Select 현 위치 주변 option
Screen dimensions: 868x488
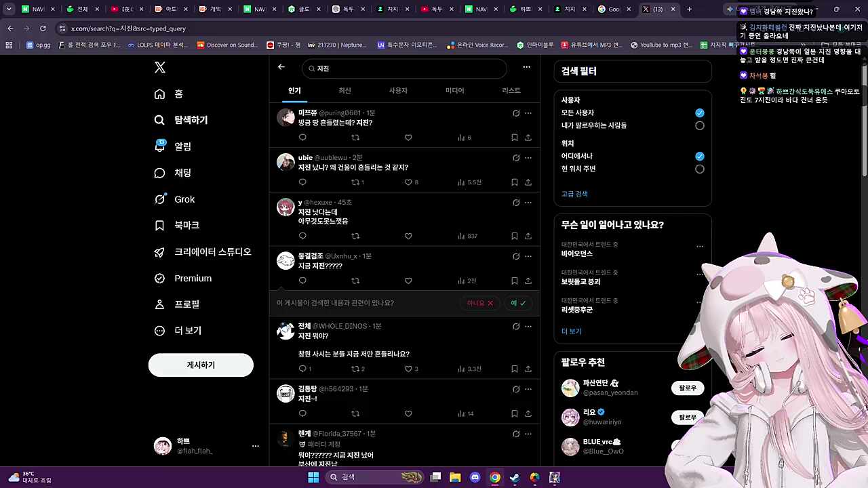coord(699,169)
